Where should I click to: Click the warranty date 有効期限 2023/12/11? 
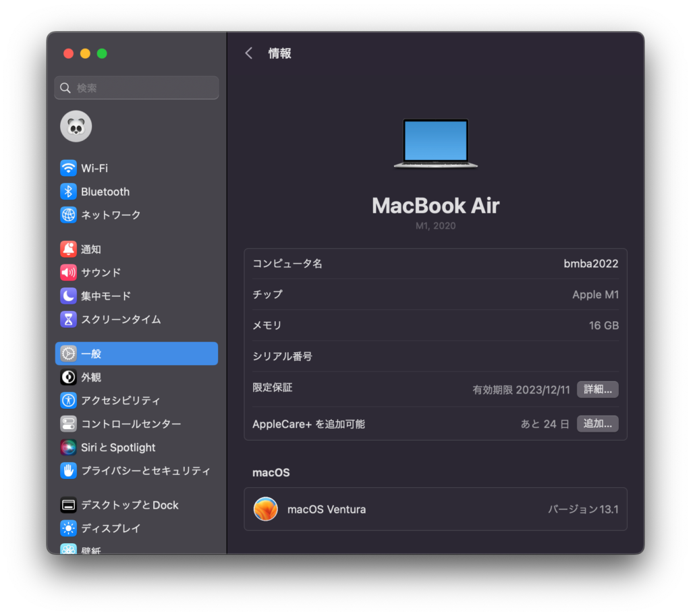click(522, 390)
